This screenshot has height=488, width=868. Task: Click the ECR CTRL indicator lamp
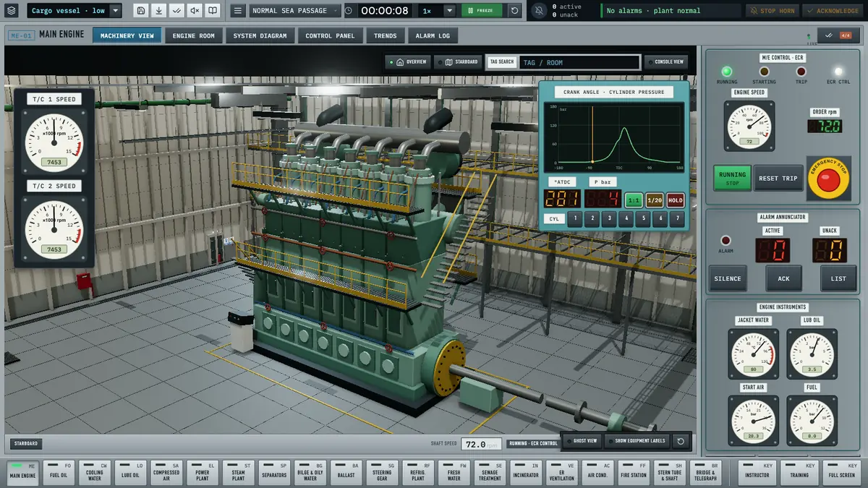pyautogui.click(x=838, y=72)
